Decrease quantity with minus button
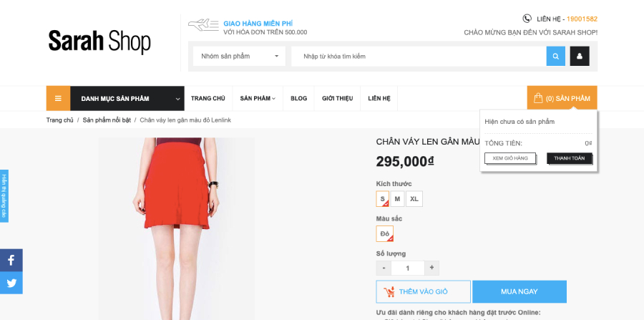 coord(384,268)
